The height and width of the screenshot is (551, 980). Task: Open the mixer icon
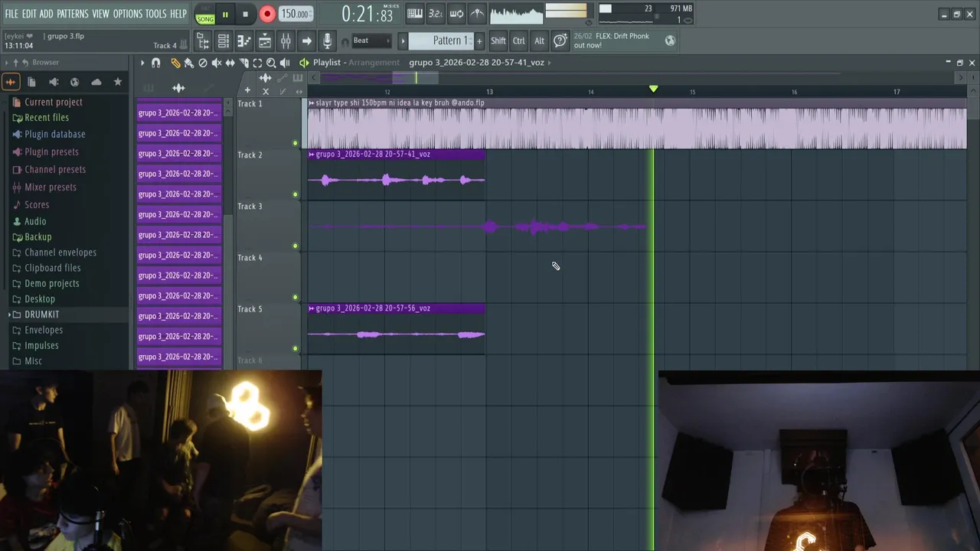pyautogui.click(x=286, y=41)
